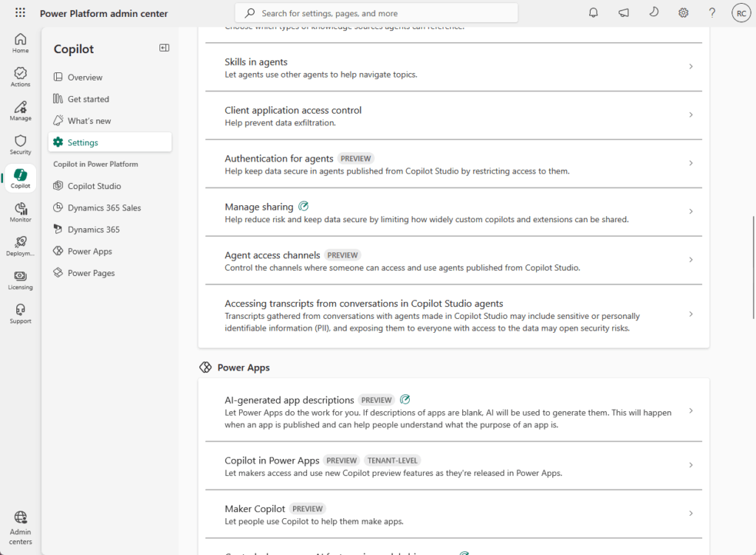
Task: Open Security in left rail
Action: [x=20, y=145]
